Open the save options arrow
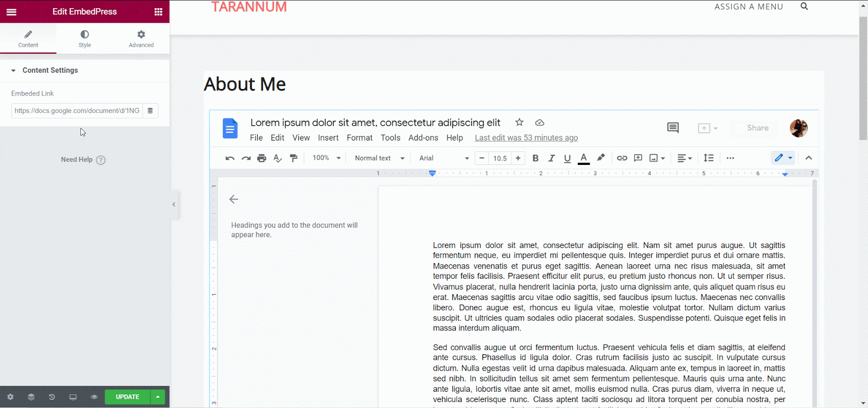This screenshot has width=868, height=408. click(158, 397)
